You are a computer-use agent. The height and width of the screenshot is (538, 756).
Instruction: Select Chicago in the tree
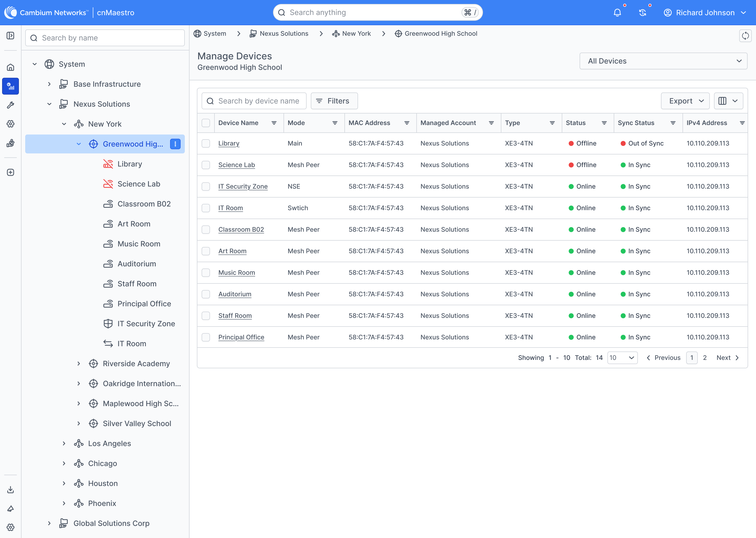pos(102,463)
